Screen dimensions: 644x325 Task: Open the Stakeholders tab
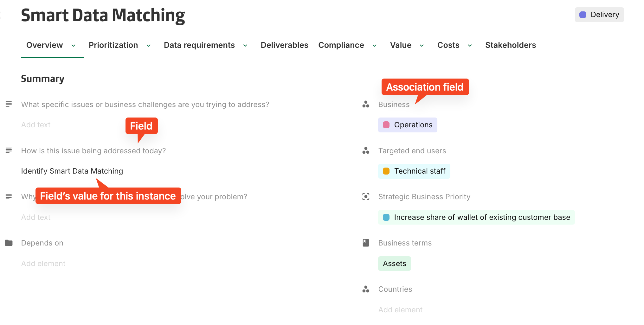tap(510, 45)
